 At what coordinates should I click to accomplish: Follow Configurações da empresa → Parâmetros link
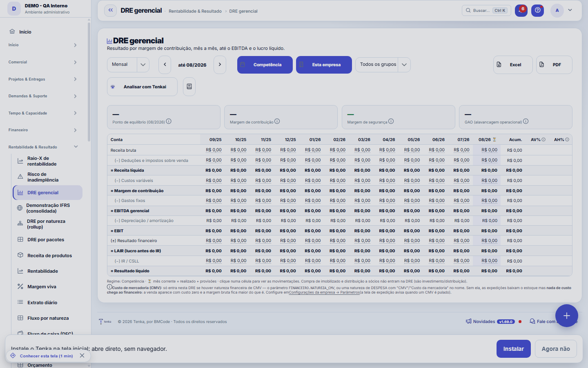point(324,292)
